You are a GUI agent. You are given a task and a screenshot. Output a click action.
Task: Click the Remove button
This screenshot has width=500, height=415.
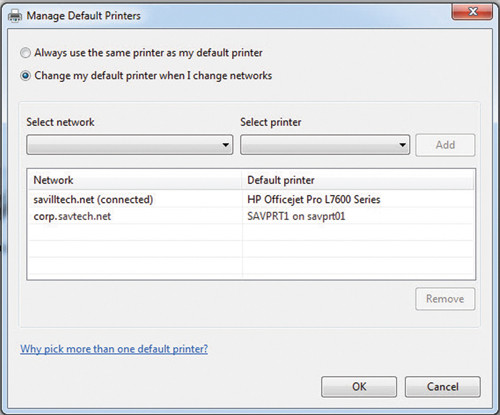[x=445, y=299]
